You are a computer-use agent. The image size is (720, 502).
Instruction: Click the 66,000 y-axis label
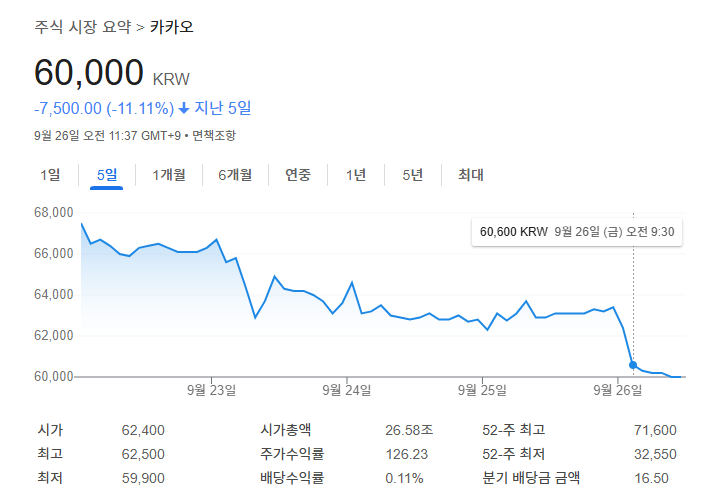[54, 254]
